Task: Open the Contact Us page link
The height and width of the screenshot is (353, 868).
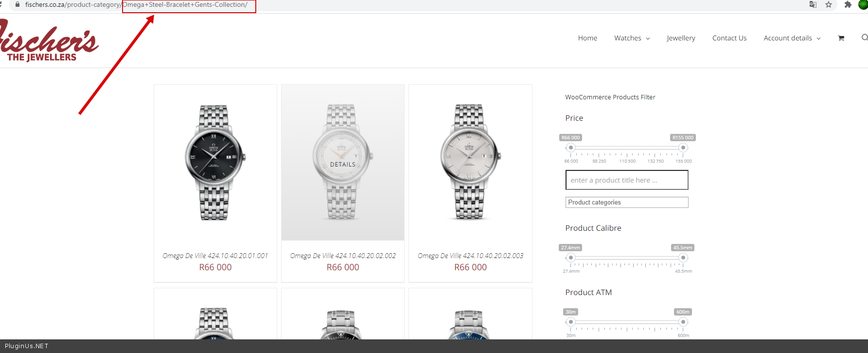Action: (729, 38)
